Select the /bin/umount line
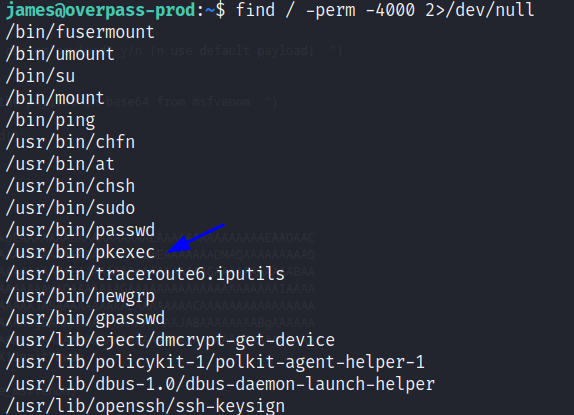Viewport: 574px width, 415px height. (x=60, y=54)
